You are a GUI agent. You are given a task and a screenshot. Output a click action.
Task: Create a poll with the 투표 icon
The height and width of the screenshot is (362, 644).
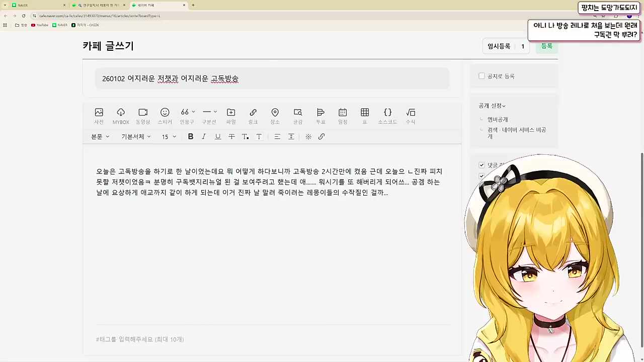coord(320,116)
